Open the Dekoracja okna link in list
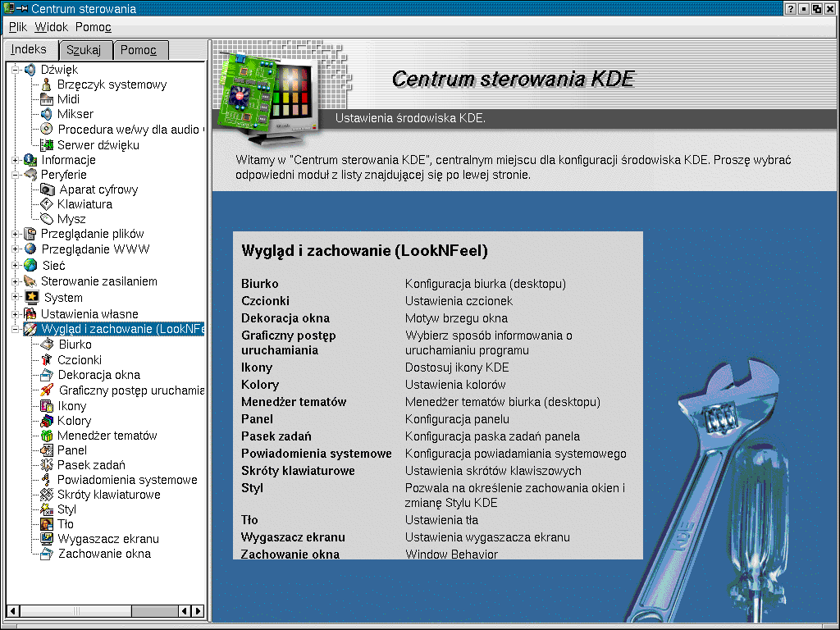The width and height of the screenshot is (840, 630). [x=285, y=318]
